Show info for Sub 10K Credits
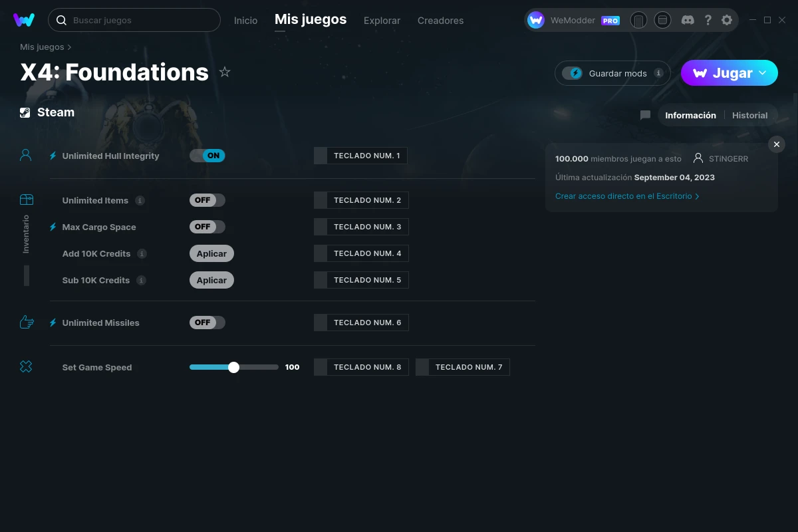Screen dimensions: 798x532 [x=141, y=280]
